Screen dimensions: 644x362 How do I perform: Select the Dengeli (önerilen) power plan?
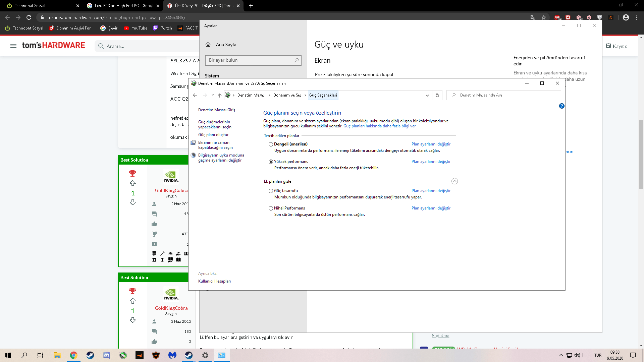271,144
